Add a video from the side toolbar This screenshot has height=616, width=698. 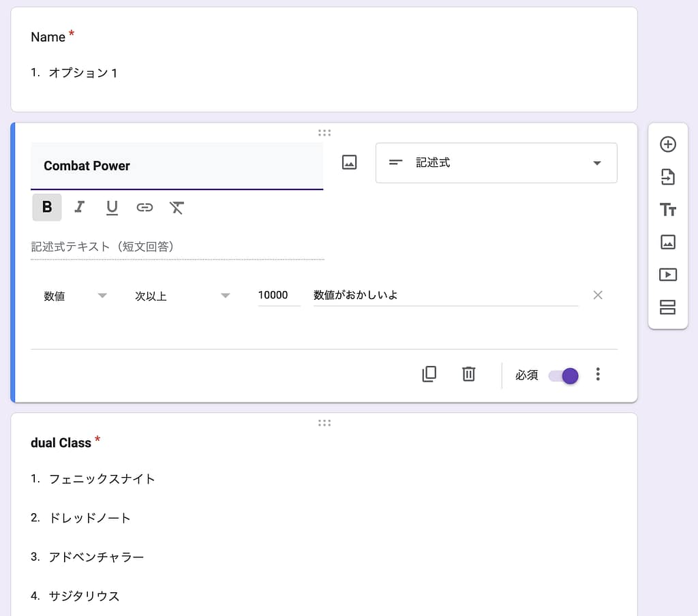tap(668, 275)
